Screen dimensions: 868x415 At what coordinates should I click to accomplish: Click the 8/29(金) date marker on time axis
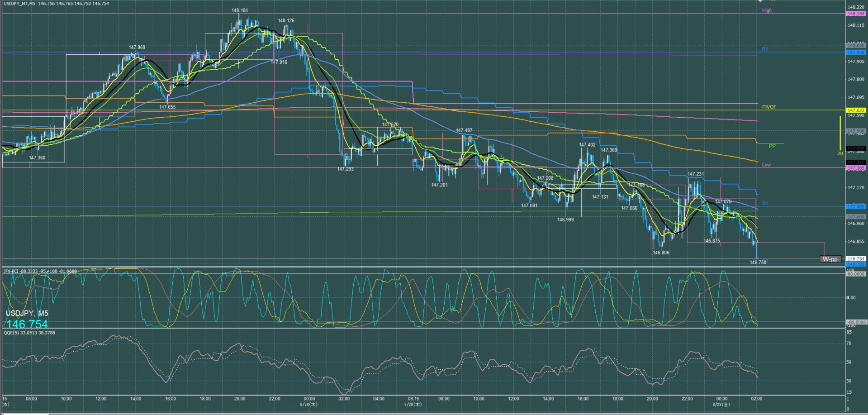click(x=721, y=405)
